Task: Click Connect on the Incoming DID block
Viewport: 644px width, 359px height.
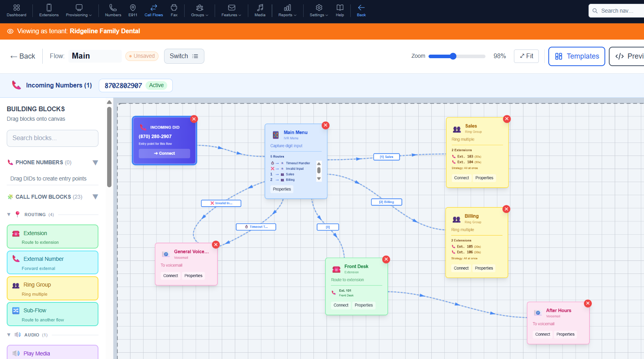Action: pyautogui.click(x=164, y=153)
